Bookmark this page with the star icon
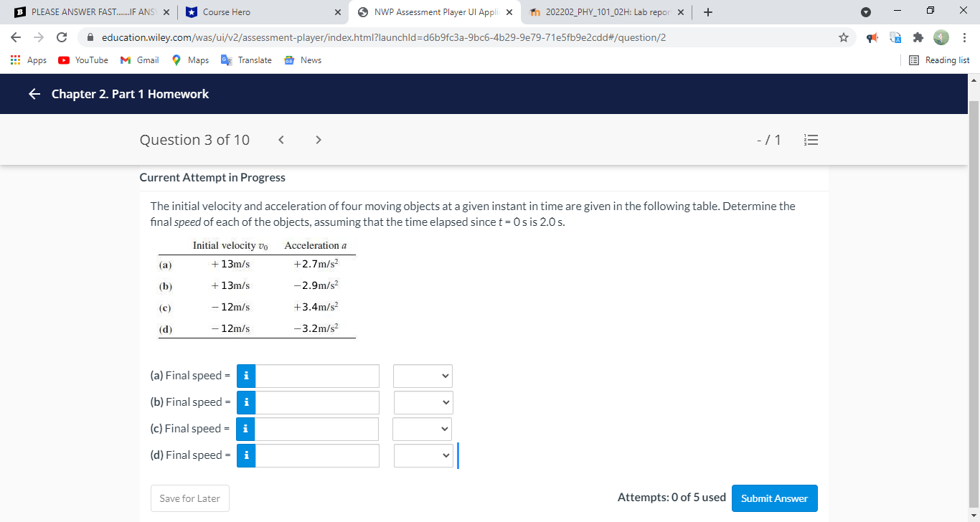Image resolution: width=980 pixels, height=522 pixels. [844, 37]
